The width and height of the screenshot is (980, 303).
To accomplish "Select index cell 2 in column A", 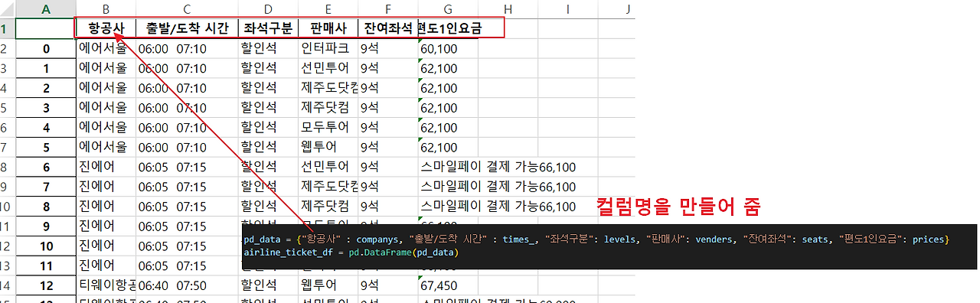I will click(45, 88).
